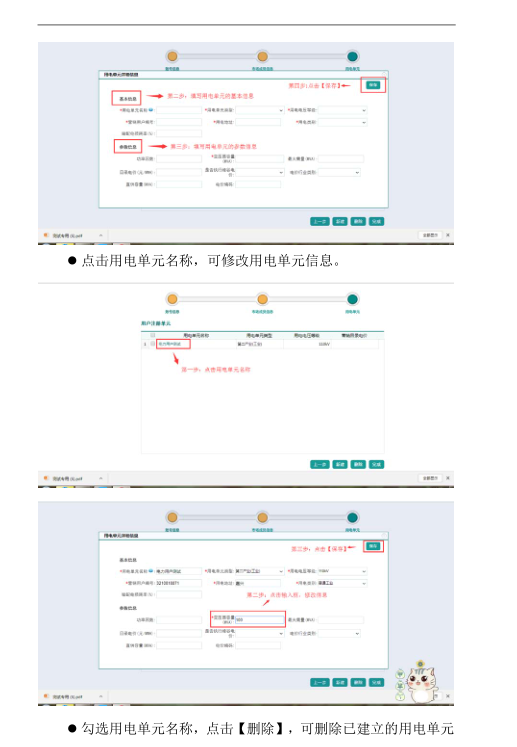Close the download bar under the middle screenshot
Viewport: 517px width, 747px height.
click(447, 478)
